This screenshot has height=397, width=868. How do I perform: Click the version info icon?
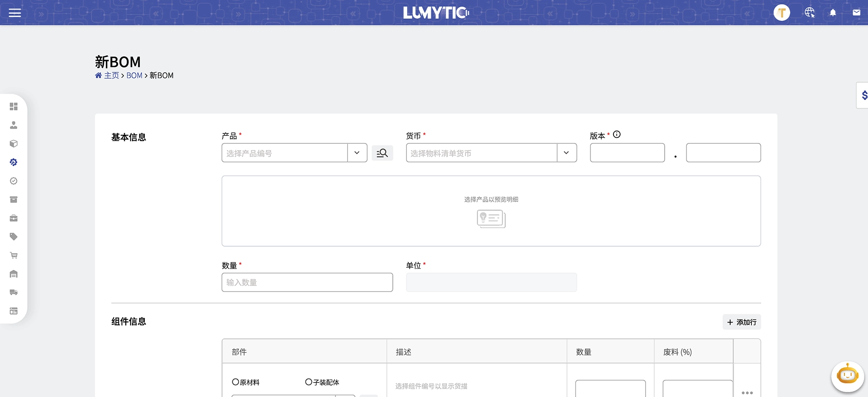click(617, 135)
